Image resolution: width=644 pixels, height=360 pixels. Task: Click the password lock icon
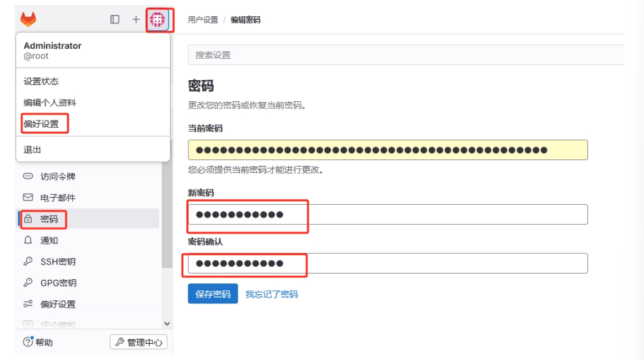point(28,218)
